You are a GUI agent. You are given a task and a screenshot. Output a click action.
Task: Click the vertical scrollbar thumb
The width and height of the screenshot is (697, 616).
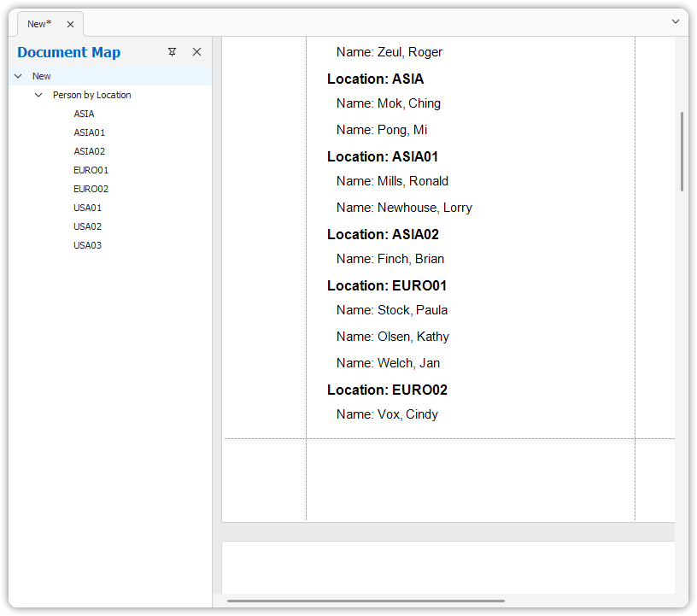coord(682,151)
